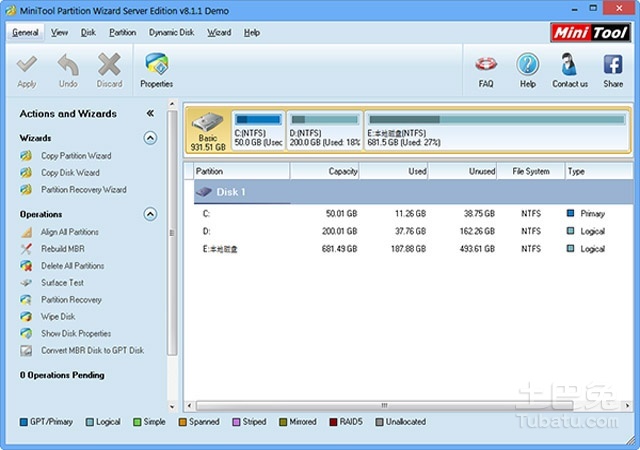Click the Help question mark icon
Image resolution: width=640 pixels, height=450 pixels.
(527, 64)
